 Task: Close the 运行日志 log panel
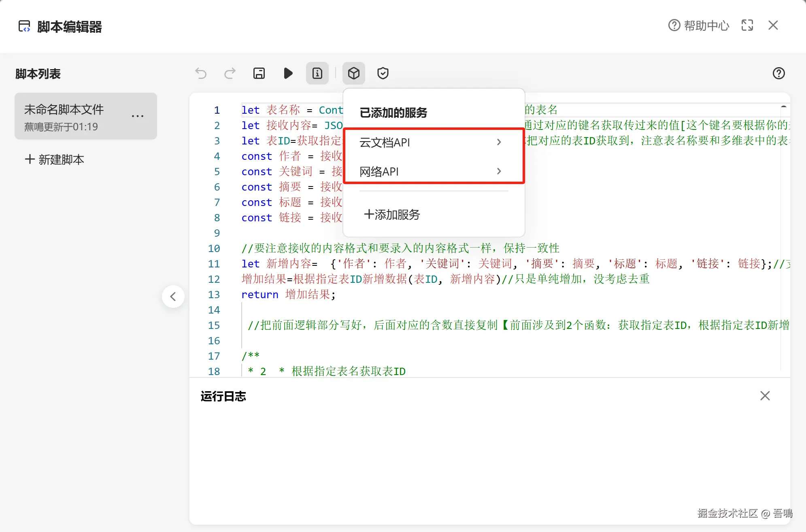point(765,396)
